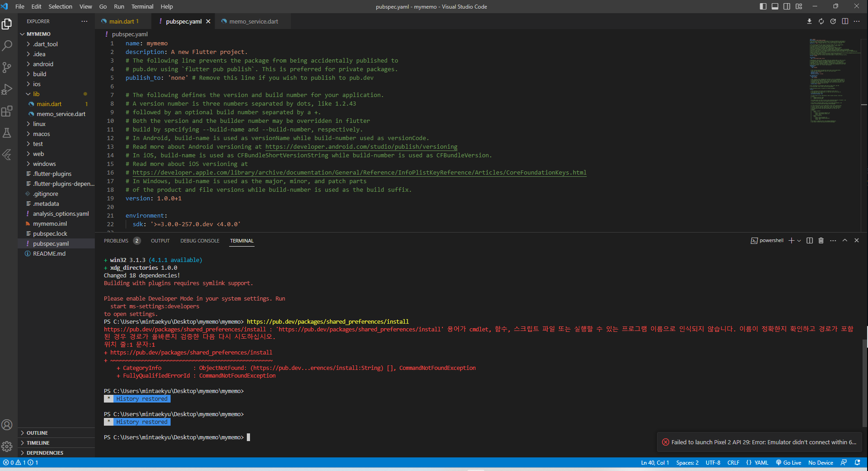
Task: Kill the terminal with the trash icon
Action: pos(821,241)
